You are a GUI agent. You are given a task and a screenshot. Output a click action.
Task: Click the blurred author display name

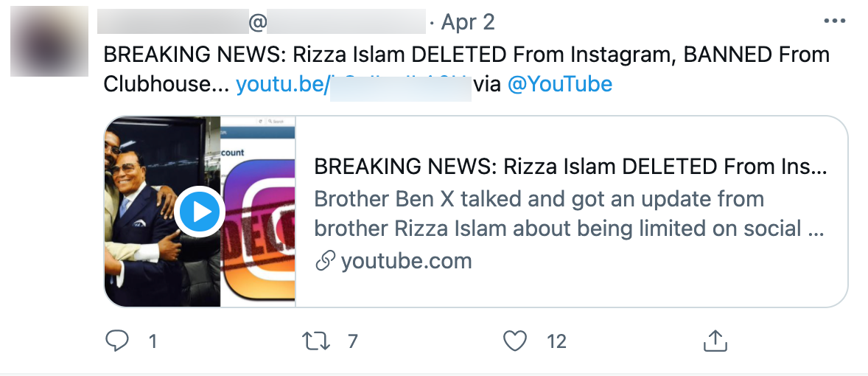(175, 22)
